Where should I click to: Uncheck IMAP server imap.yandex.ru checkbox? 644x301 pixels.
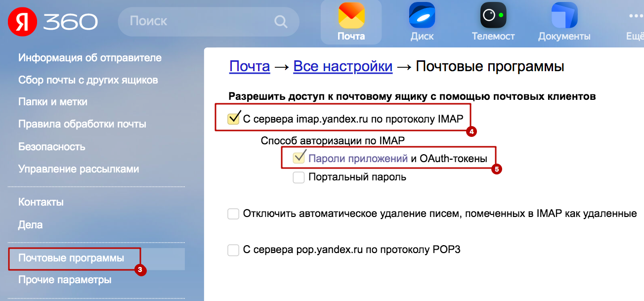(233, 118)
